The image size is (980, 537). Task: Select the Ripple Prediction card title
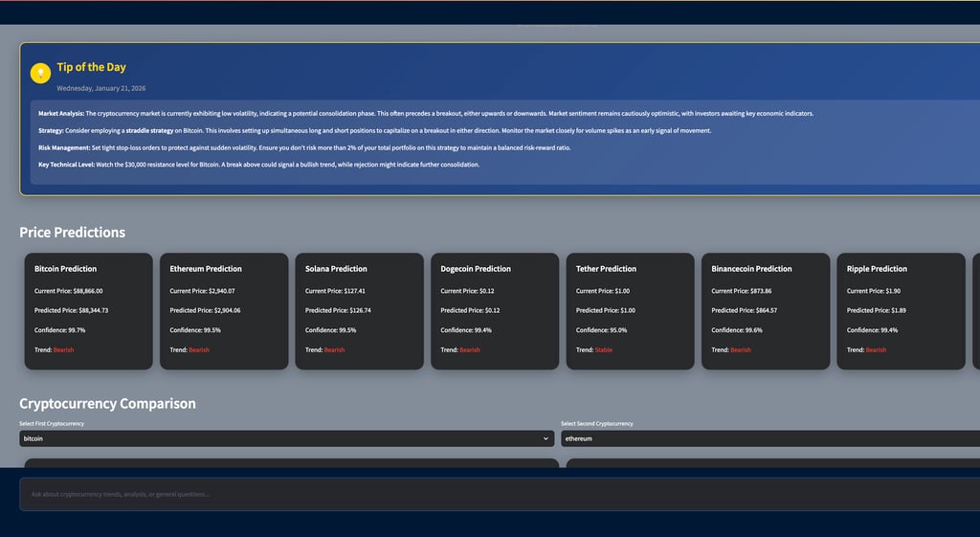tap(877, 269)
